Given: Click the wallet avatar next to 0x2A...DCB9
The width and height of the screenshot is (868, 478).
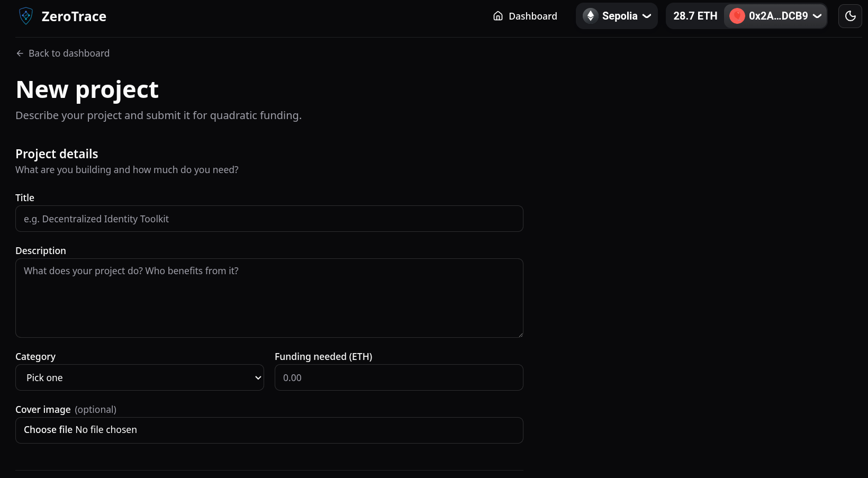Looking at the screenshot, I should click(737, 16).
